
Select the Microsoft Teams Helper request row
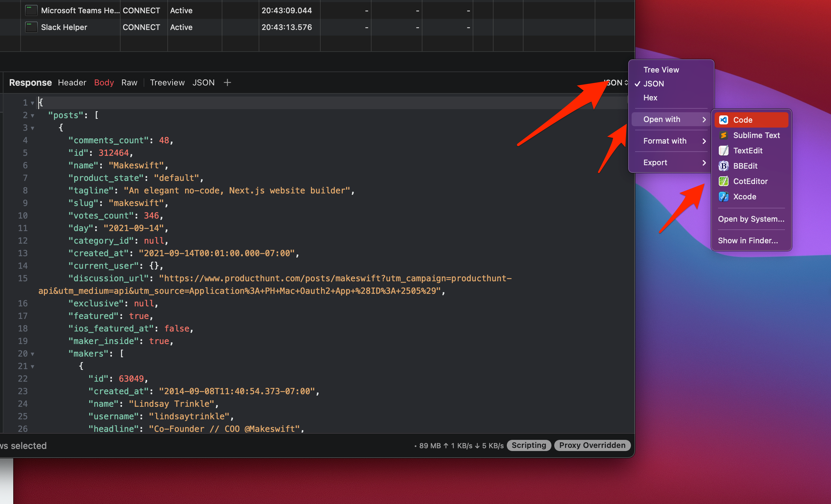(317, 10)
